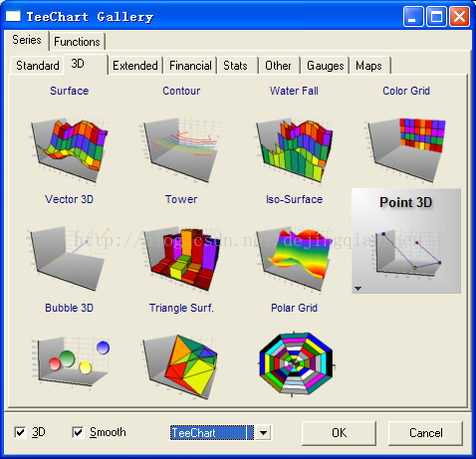Choose the Water Fall chart image

tap(294, 150)
